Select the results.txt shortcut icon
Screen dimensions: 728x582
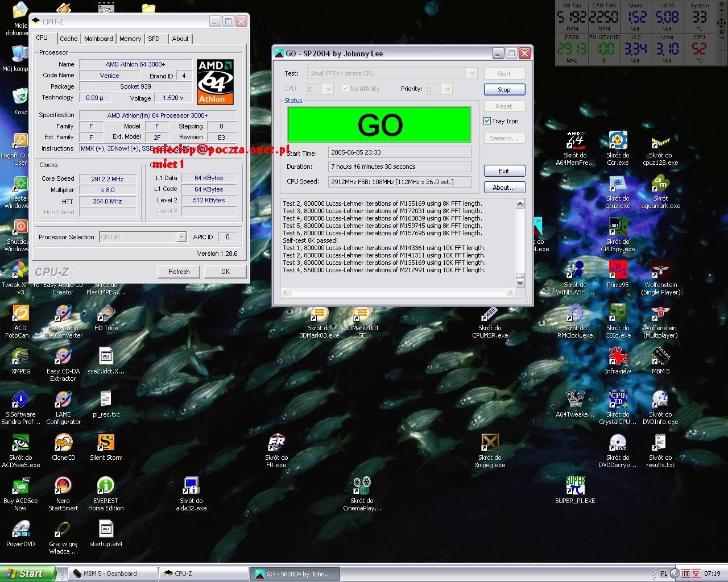tap(660, 450)
